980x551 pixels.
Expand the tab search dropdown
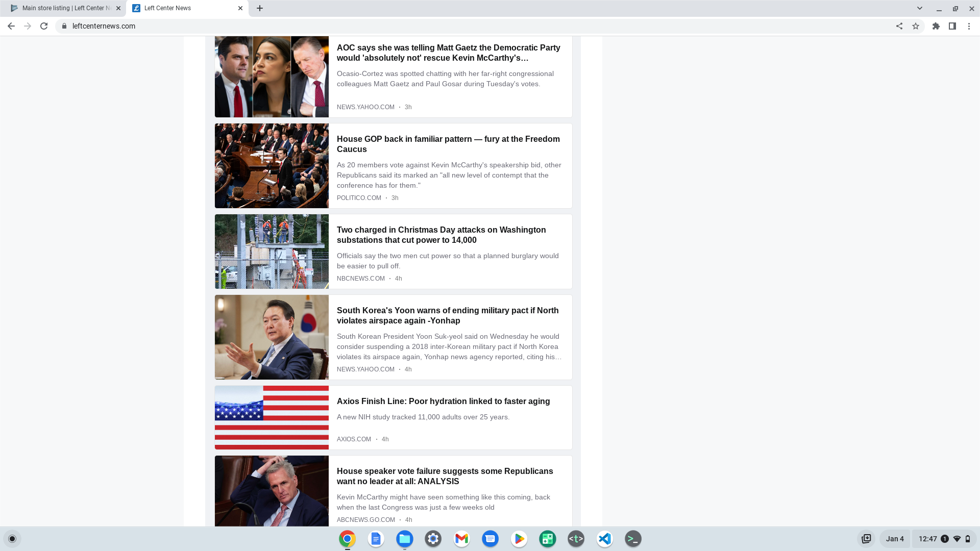coord(920,8)
